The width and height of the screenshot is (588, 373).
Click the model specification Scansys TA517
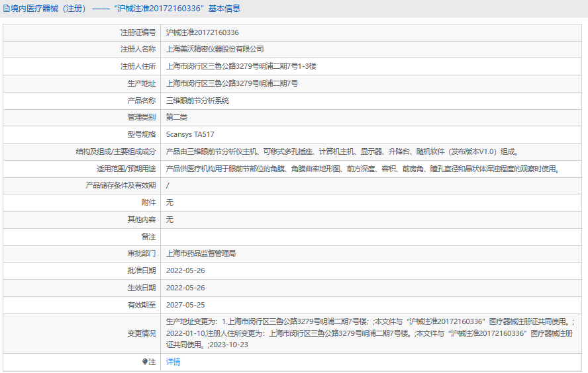(x=190, y=134)
